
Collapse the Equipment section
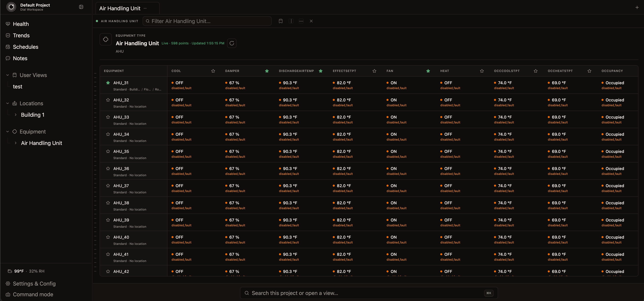tap(8, 132)
